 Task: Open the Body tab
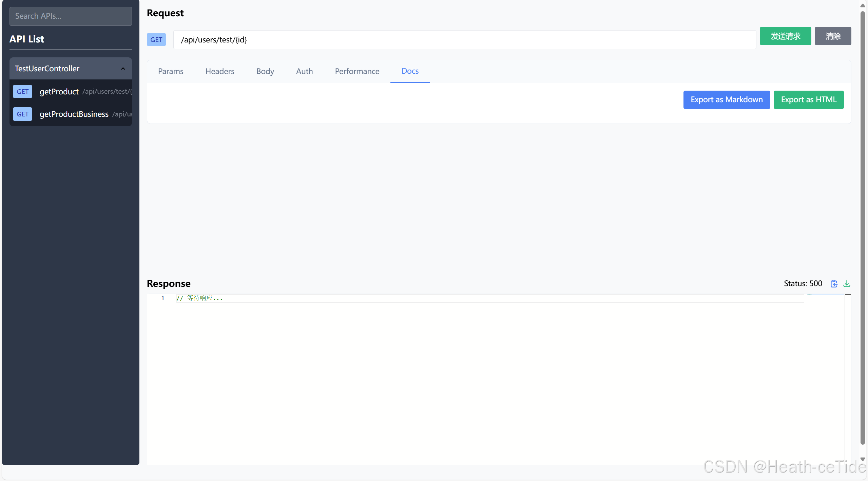(265, 71)
